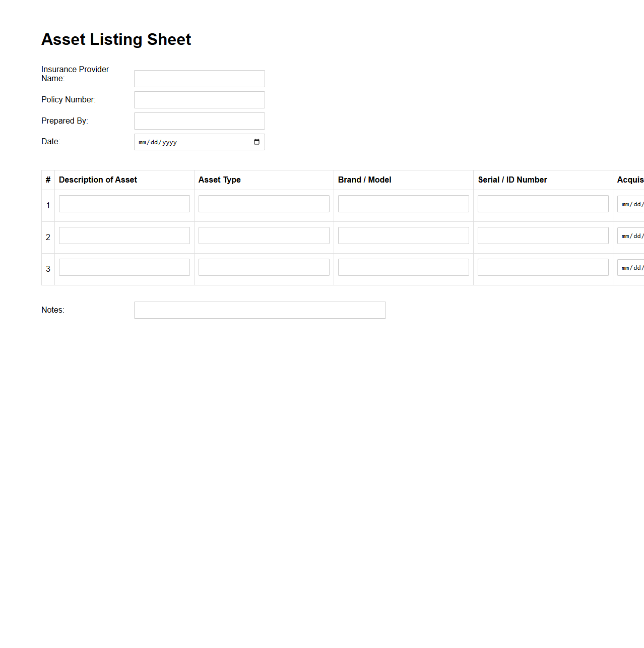
Task: Click the Prepared By input field
Action: 199,121
